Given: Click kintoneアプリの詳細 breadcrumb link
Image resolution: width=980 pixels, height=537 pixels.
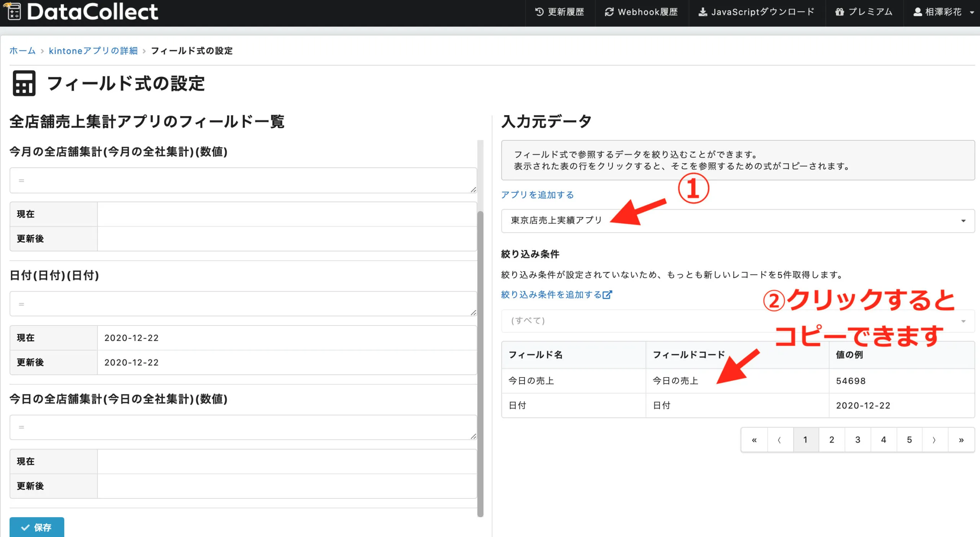Looking at the screenshot, I should [93, 51].
